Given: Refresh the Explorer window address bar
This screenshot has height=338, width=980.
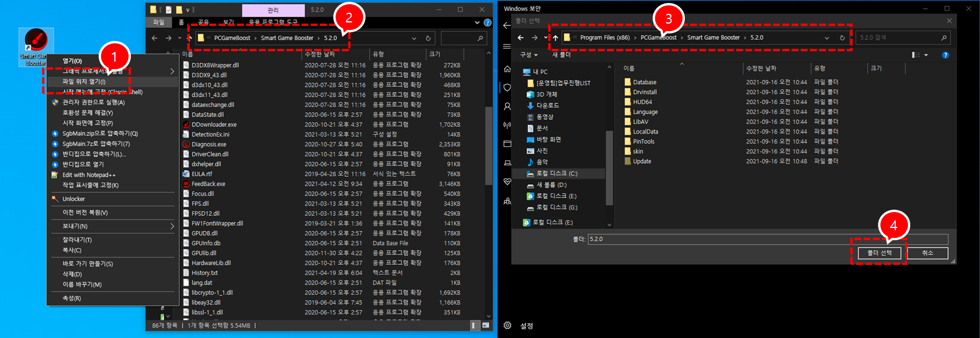Looking at the screenshot, I should pos(428,38).
